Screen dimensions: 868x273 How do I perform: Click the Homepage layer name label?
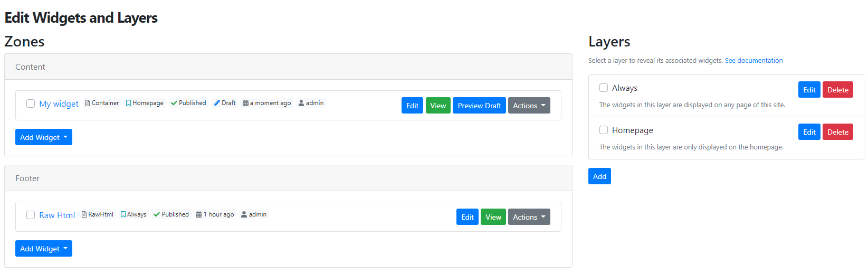tap(633, 130)
